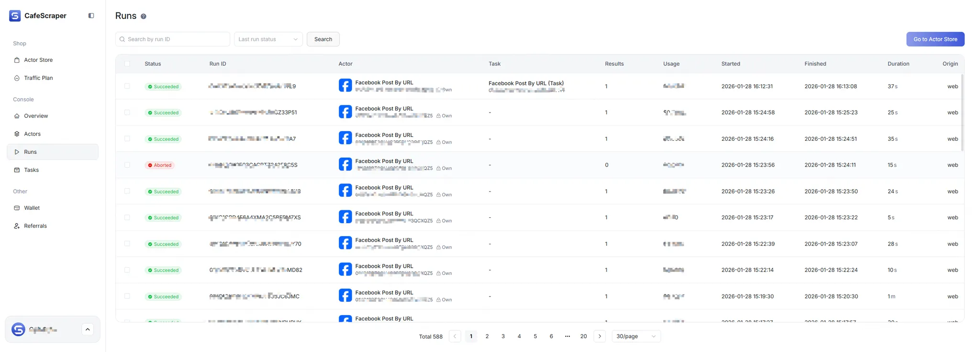Open the Traffic Plan sidebar item

click(53, 78)
